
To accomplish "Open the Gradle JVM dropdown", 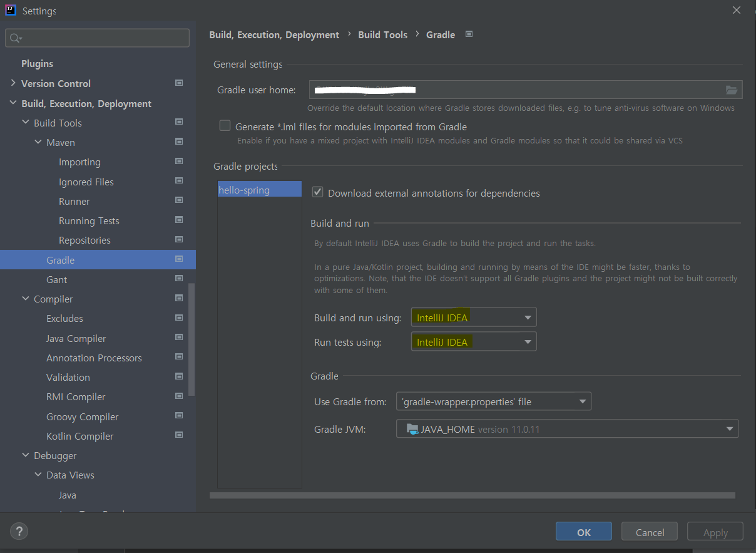I will [567, 429].
